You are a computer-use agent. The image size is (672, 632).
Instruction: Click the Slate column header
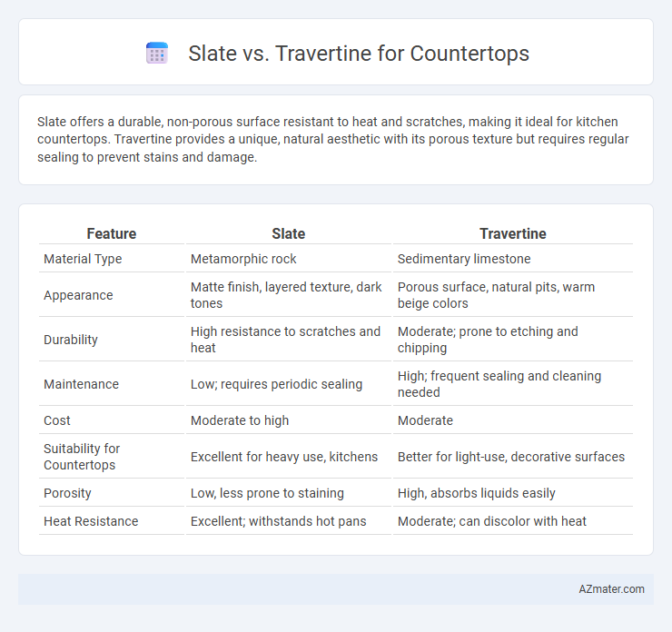(x=289, y=233)
